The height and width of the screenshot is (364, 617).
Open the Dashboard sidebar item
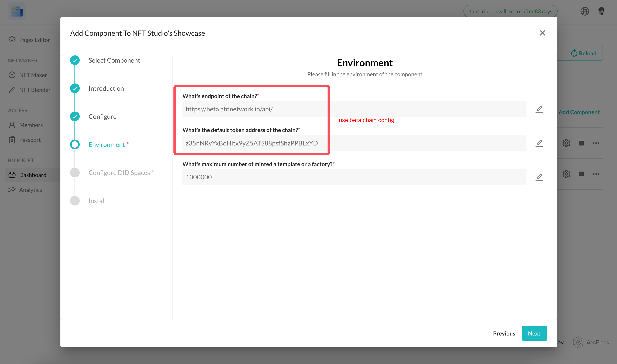pos(32,175)
